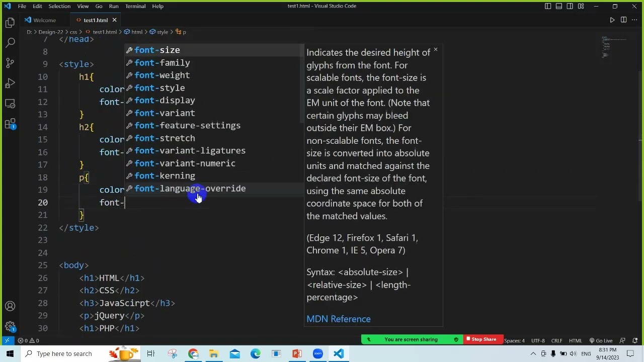This screenshot has height=362, width=644.
Task: Toggle the bottom Panel layout icon
Action: pos(559,6)
